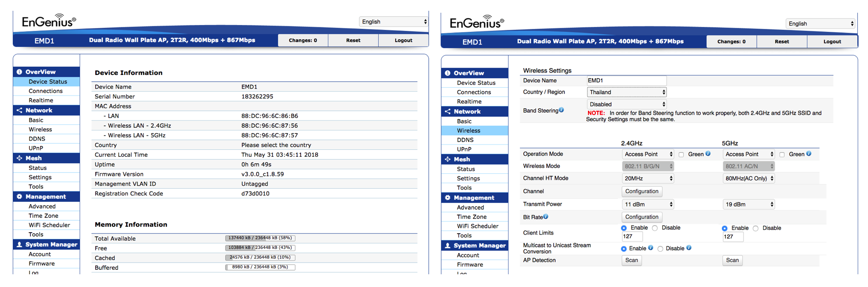Click the System Manager user icon, Wireless Settings window
Viewport: 868px width, 287px height.
(448, 246)
